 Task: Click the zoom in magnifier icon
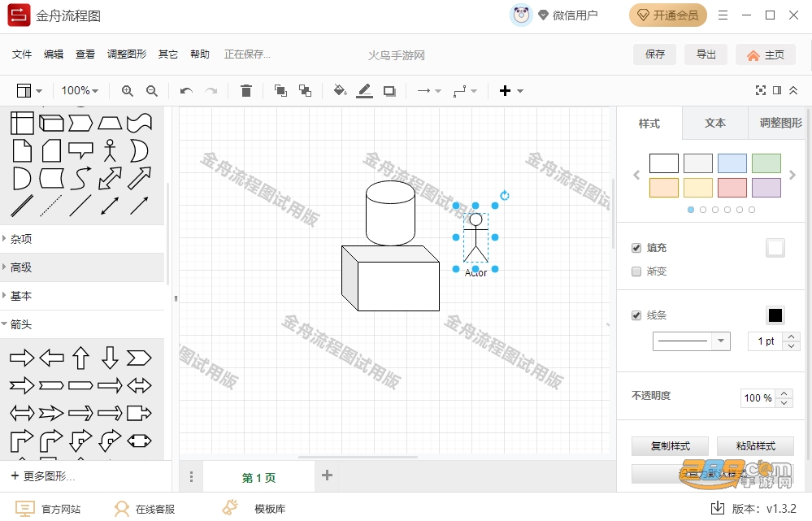(x=128, y=91)
